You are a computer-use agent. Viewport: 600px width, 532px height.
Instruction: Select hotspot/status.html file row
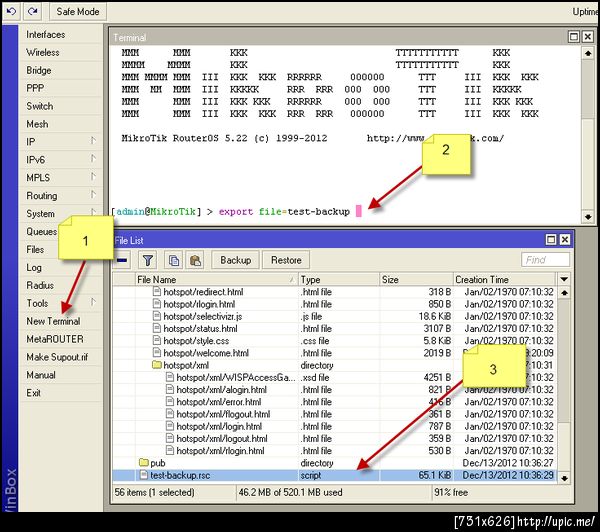(x=335, y=329)
